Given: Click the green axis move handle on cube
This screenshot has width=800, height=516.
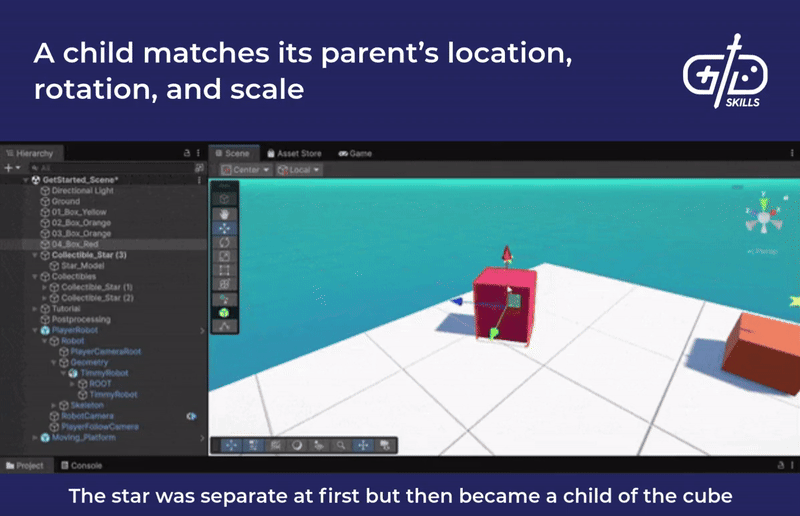Looking at the screenshot, I should pyautogui.click(x=493, y=334).
